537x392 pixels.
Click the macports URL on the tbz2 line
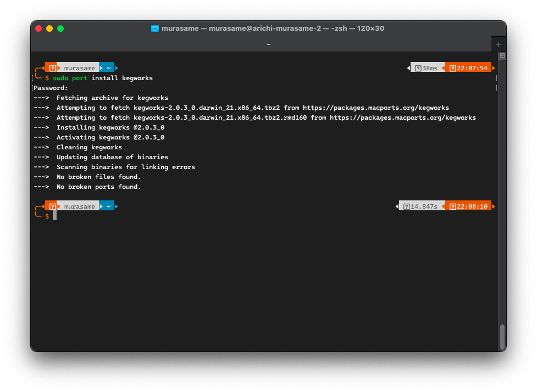click(375, 108)
